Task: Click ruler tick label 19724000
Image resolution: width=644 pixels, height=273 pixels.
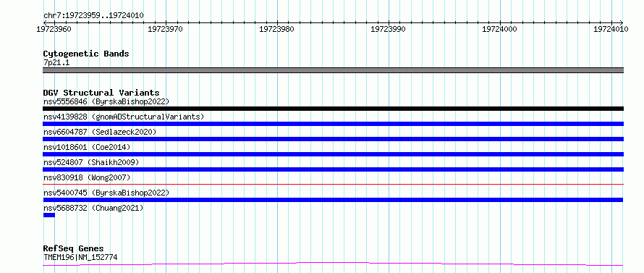Action: coord(499,29)
